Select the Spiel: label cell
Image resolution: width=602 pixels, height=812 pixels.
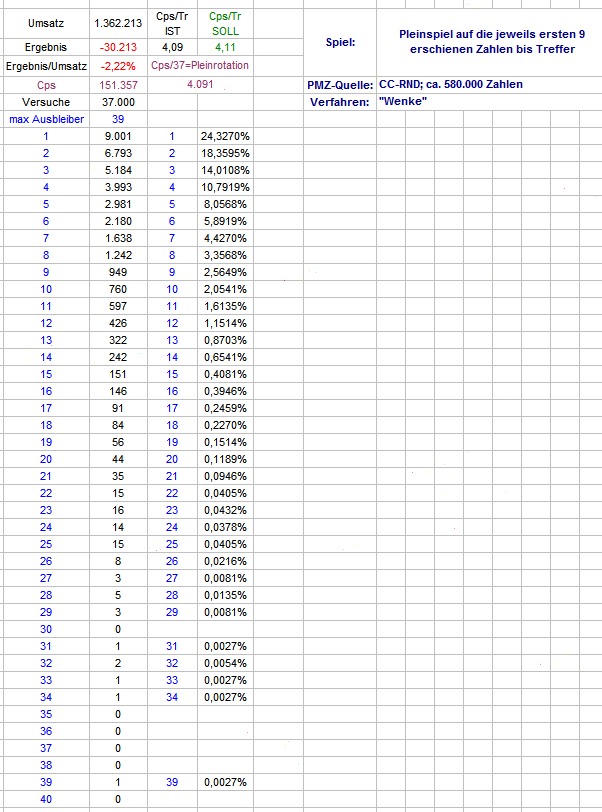340,42
